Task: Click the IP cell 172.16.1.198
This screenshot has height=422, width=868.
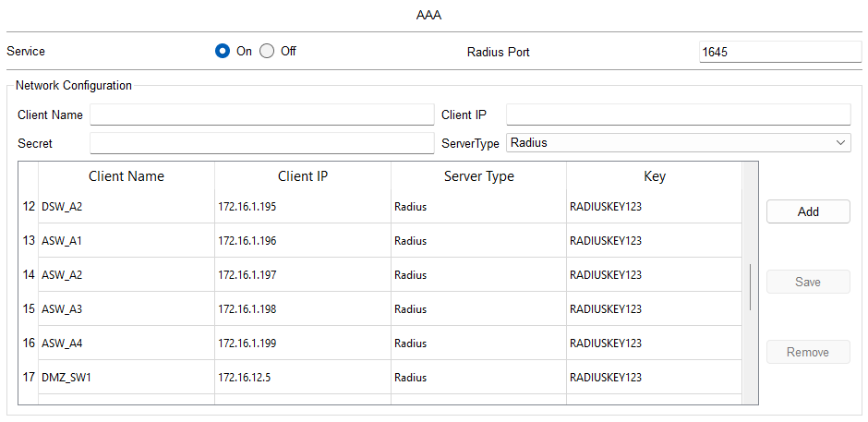Action: [x=303, y=308]
